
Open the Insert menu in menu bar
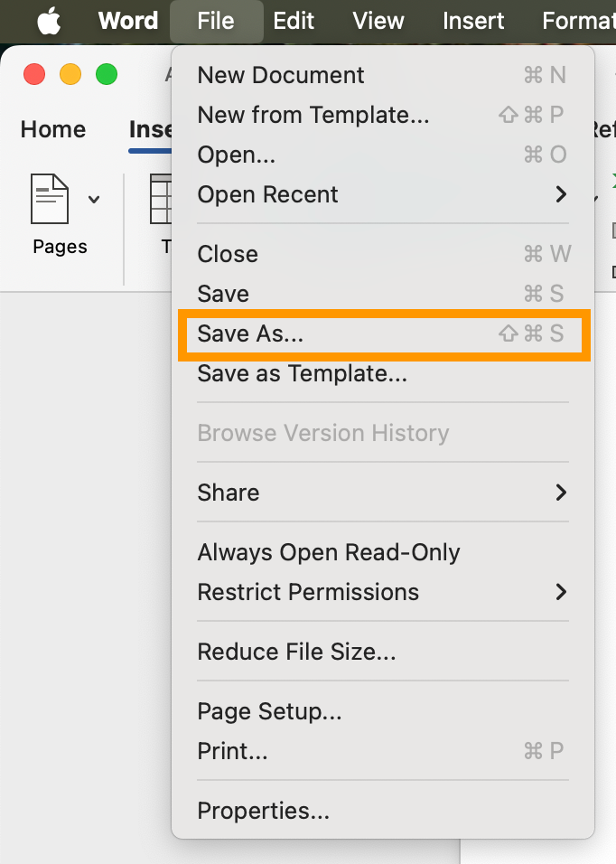coord(473,21)
